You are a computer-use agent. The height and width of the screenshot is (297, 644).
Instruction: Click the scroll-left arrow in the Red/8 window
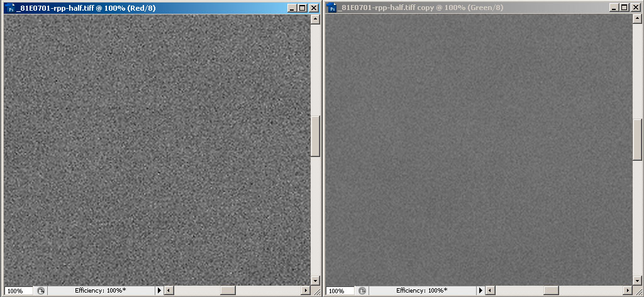(169, 291)
